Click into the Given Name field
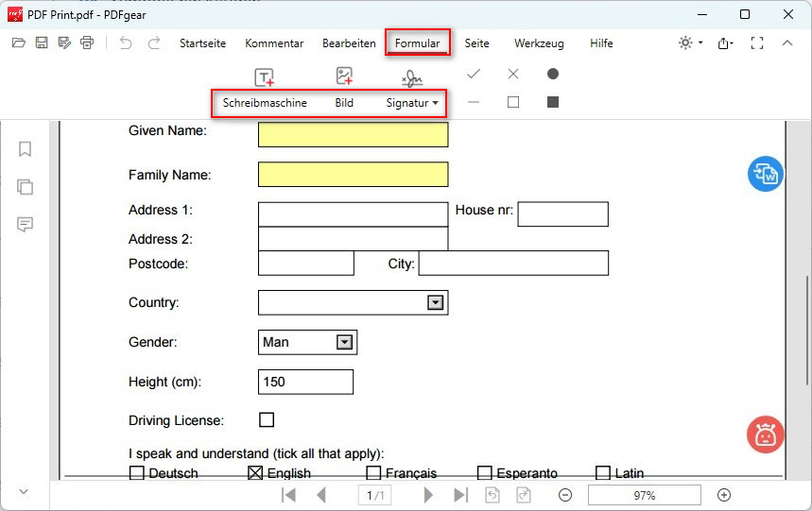Screen dimensions: 812x511 coord(354,135)
